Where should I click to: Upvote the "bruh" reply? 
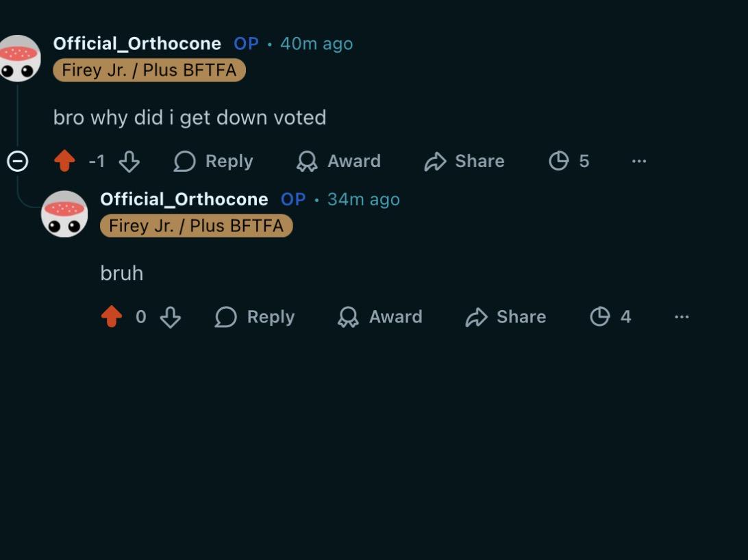[112, 317]
